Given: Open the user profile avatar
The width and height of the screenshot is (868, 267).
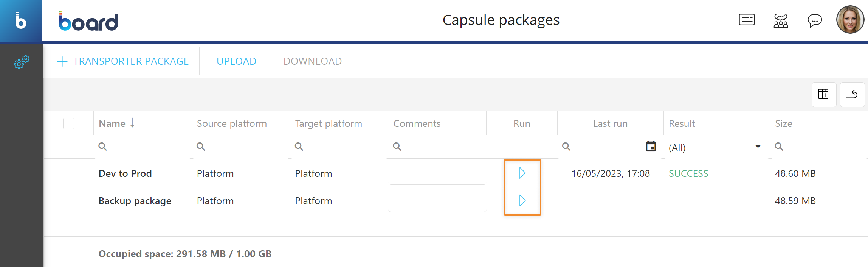Looking at the screenshot, I should [x=850, y=20].
